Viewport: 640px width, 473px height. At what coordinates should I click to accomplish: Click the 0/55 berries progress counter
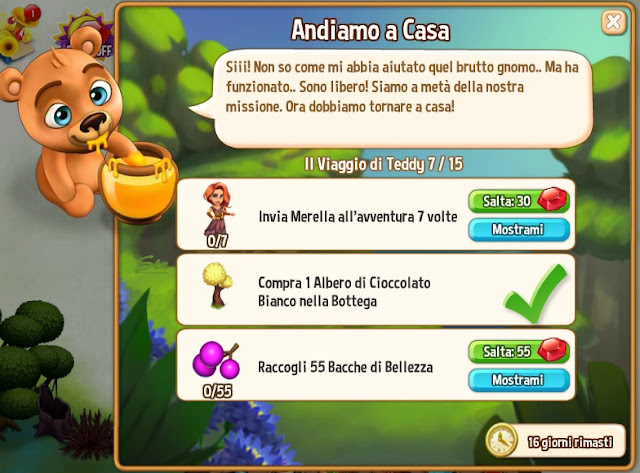click(218, 391)
